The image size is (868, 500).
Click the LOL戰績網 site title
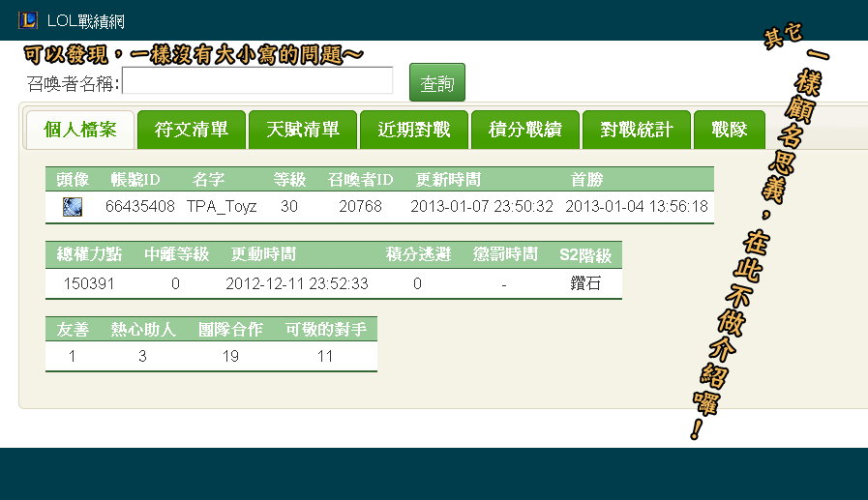tap(86, 21)
